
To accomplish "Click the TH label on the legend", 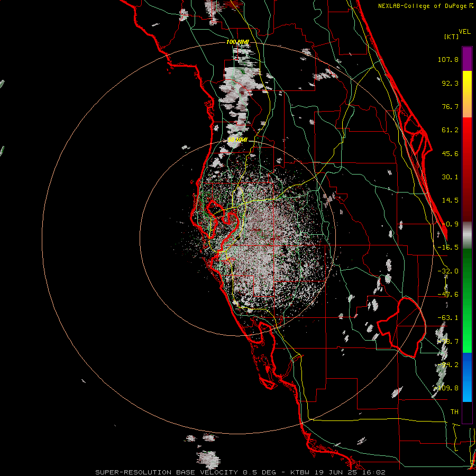I will (454, 412).
